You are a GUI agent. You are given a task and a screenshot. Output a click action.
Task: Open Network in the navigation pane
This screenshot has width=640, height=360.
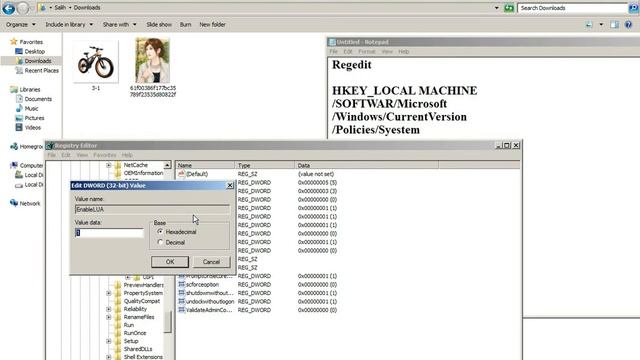click(30, 203)
